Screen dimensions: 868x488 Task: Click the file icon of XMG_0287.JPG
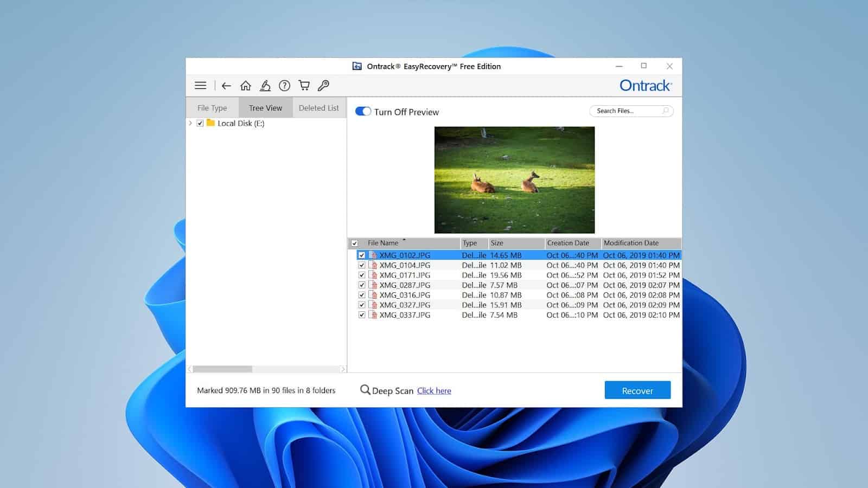(373, 285)
